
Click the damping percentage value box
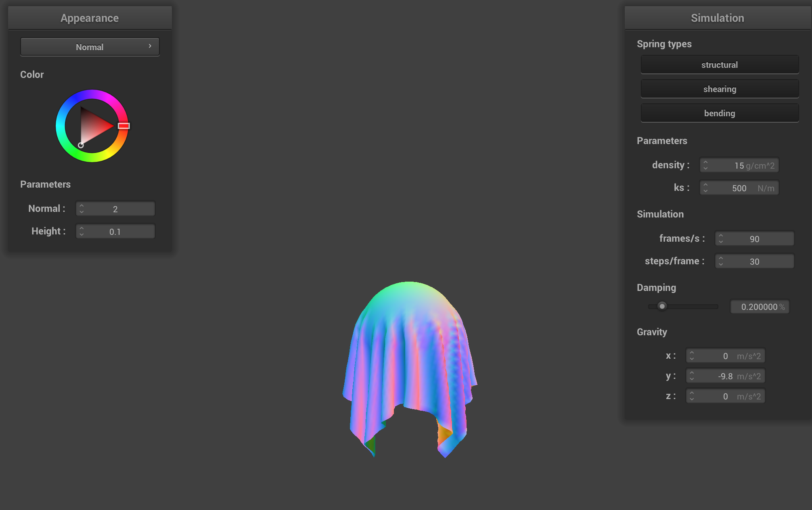(x=760, y=307)
